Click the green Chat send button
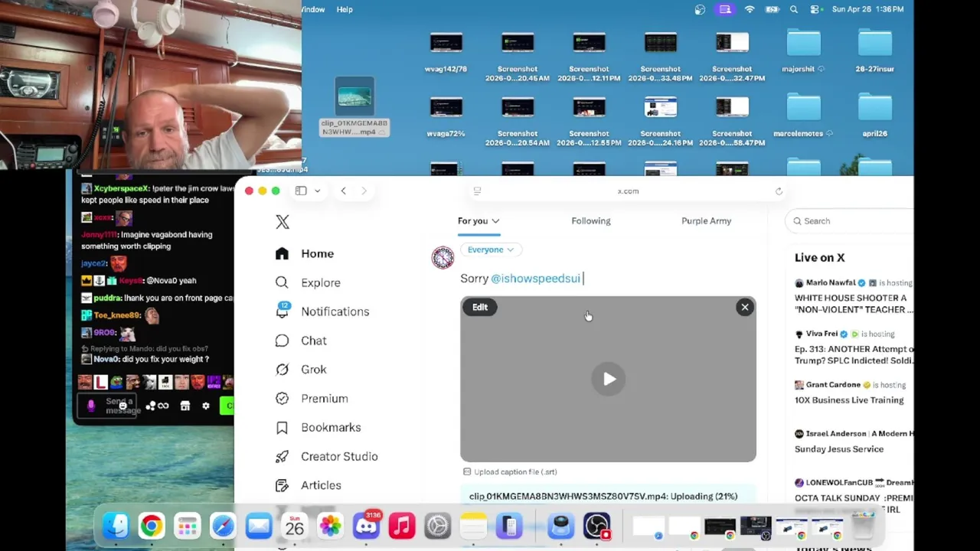980x551 pixels. pyautogui.click(x=227, y=406)
